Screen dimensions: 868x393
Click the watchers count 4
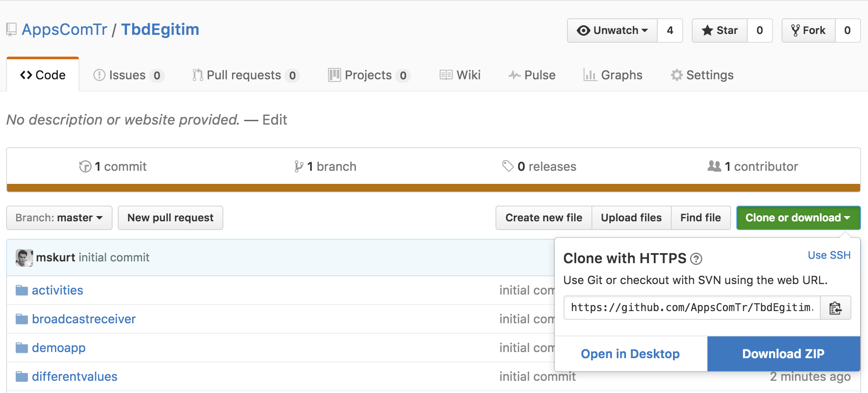[670, 30]
